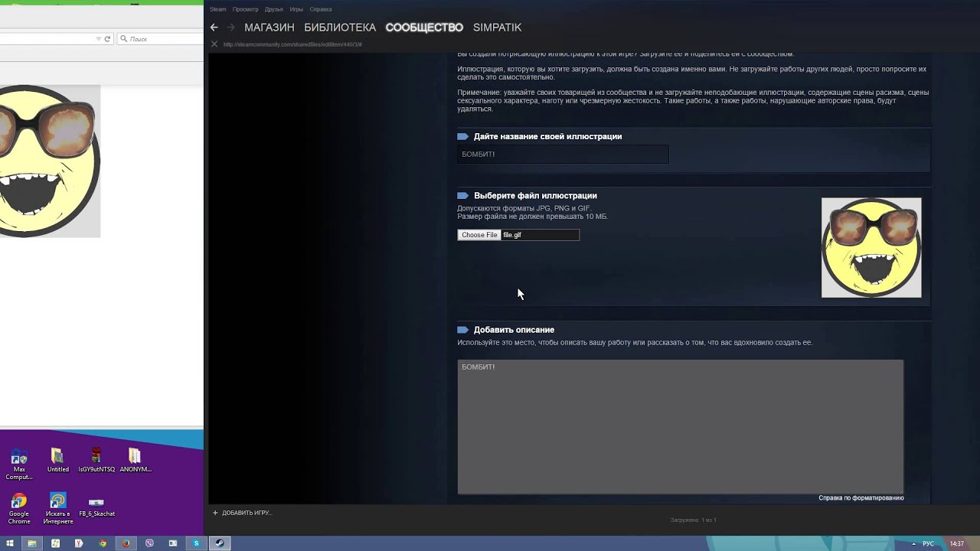980x551 pixels.
Task: Open the Windows Start button
Action: [x=9, y=543]
